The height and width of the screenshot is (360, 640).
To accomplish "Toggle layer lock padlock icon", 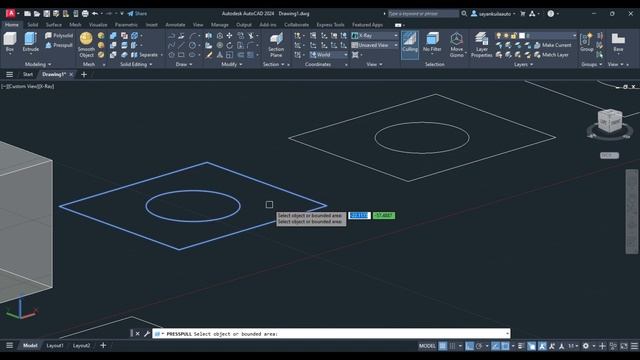I will (x=514, y=36).
